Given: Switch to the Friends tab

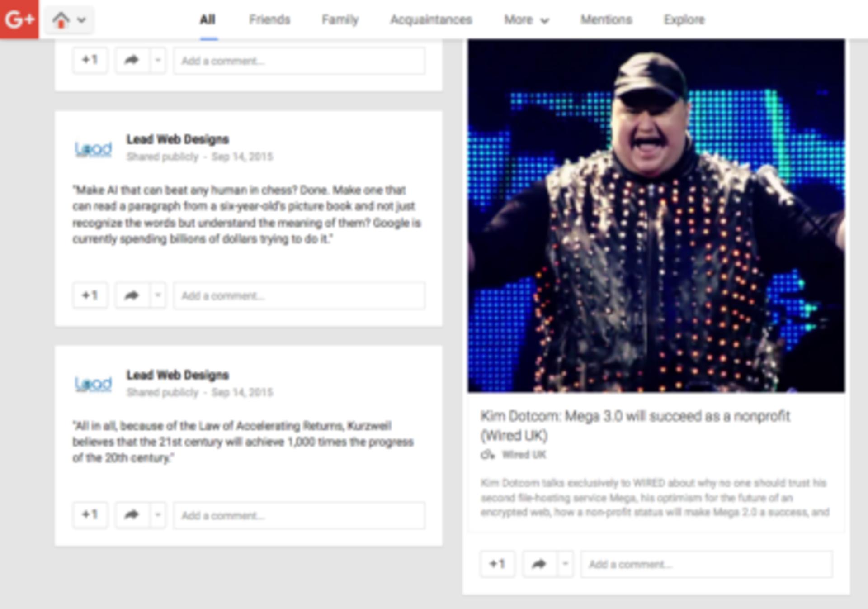Looking at the screenshot, I should [x=269, y=19].
